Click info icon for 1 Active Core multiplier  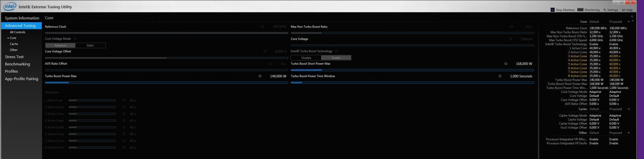point(124,100)
